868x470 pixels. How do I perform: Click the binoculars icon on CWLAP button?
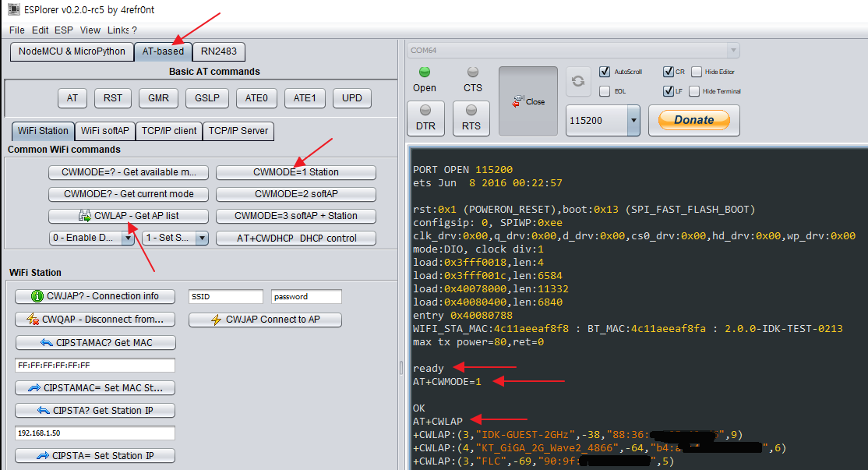(85, 216)
